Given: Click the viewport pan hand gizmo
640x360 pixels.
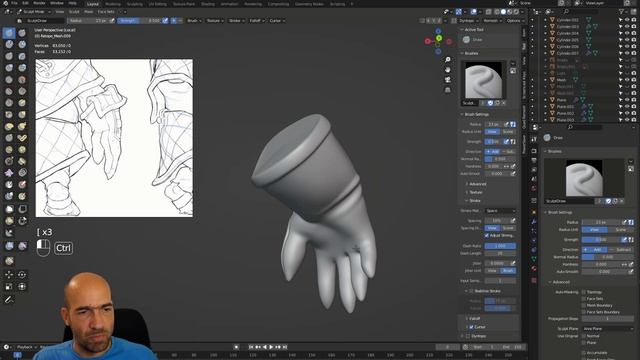Looking at the screenshot, I should click(448, 70).
